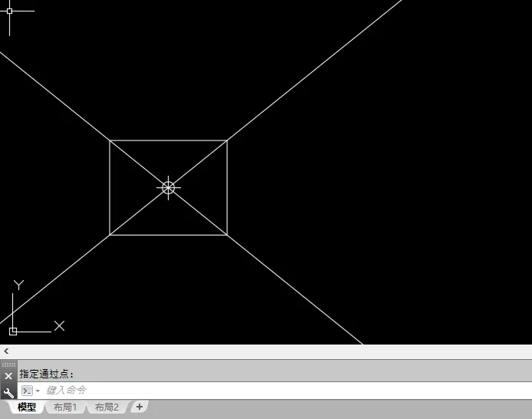Switch to the 布局2 tab
This screenshot has height=419, width=532.
pos(107,407)
